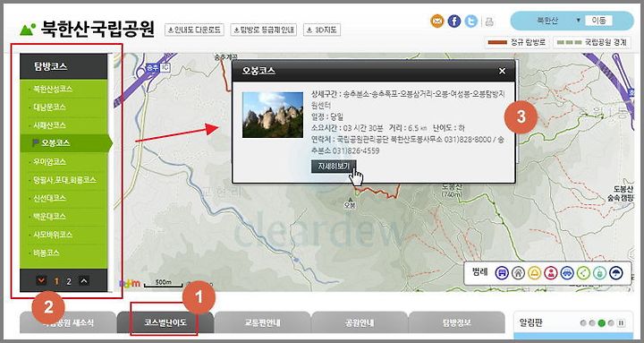
Task: Click the 알림판 heading
Action: 530,323
